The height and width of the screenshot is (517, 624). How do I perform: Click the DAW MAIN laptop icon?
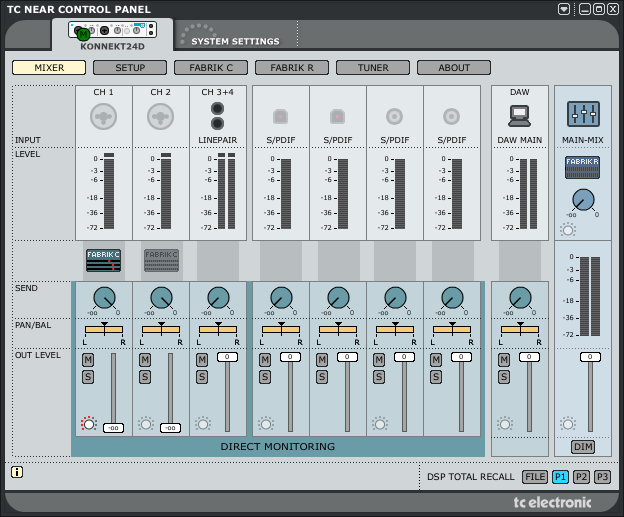click(519, 116)
